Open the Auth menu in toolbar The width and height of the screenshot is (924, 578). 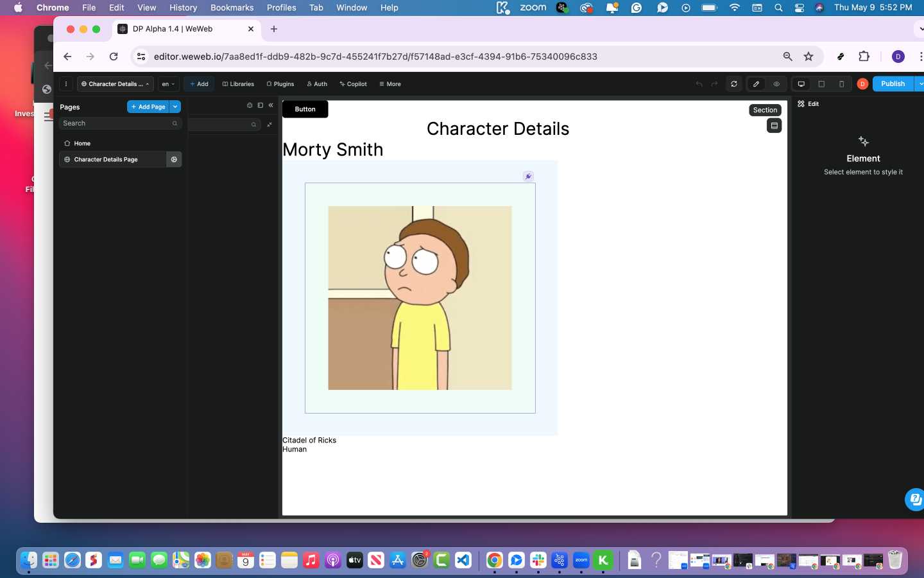[x=317, y=84]
